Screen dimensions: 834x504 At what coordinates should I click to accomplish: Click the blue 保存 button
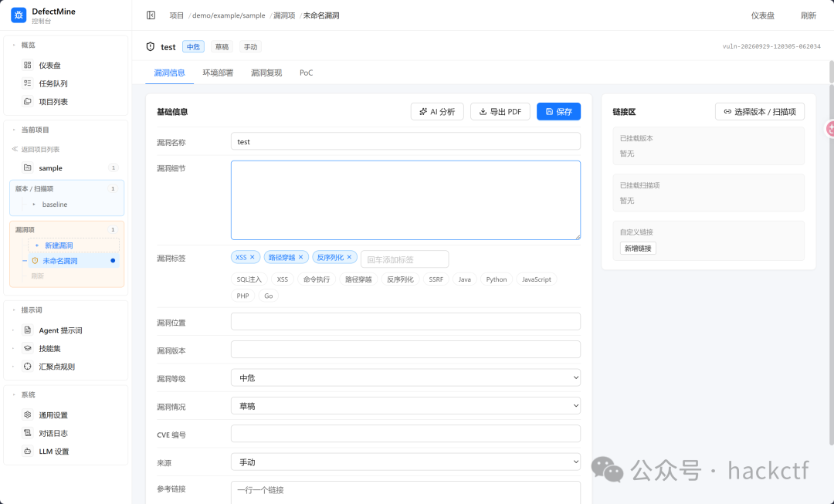pos(558,112)
